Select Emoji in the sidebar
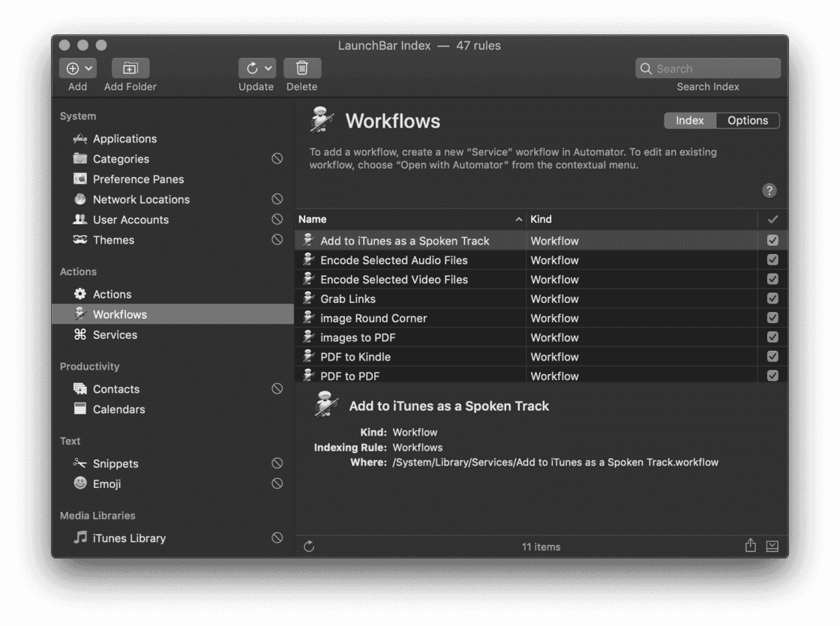This screenshot has width=840, height=626. (x=172, y=484)
